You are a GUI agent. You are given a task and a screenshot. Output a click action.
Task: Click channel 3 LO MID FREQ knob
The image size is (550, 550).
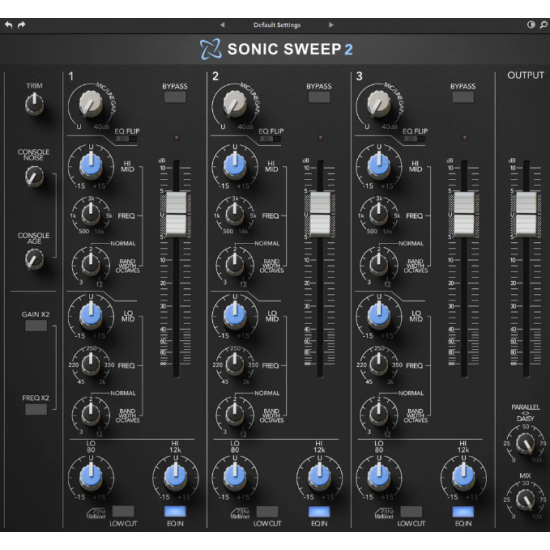379,364
